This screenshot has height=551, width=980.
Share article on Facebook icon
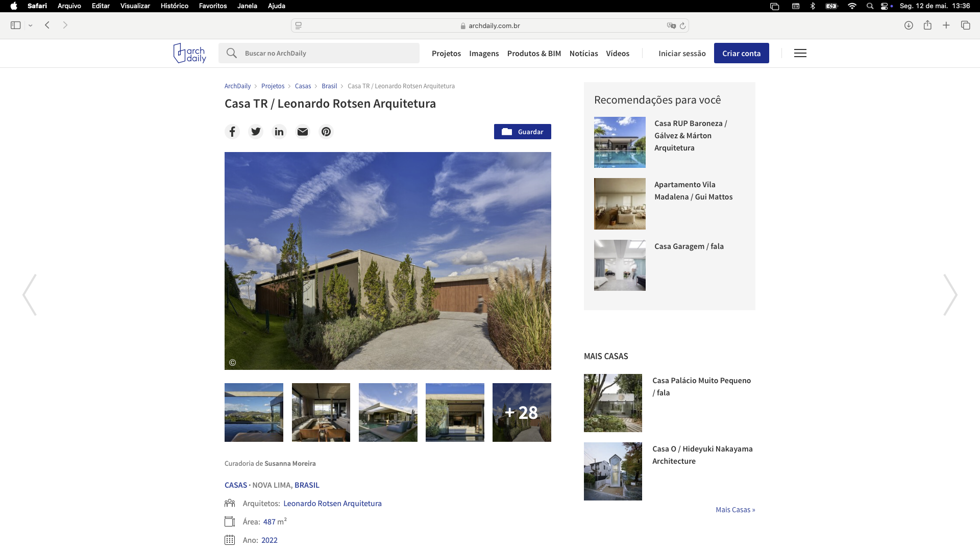click(232, 132)
